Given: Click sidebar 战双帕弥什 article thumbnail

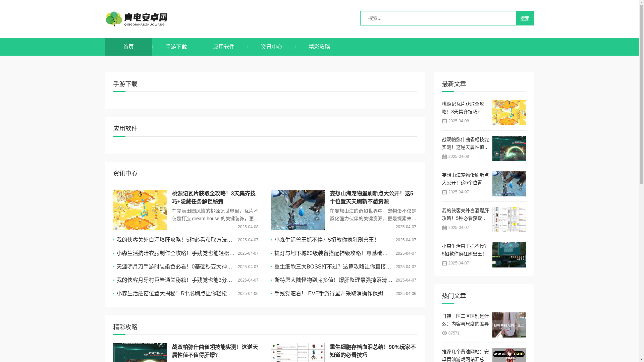Looking at the screenshot, I should (x=509, y=148).
